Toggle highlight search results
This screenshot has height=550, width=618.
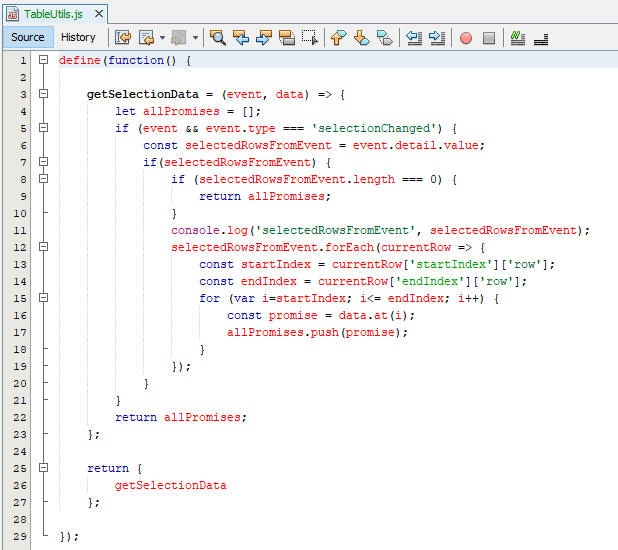click(287, 38)
